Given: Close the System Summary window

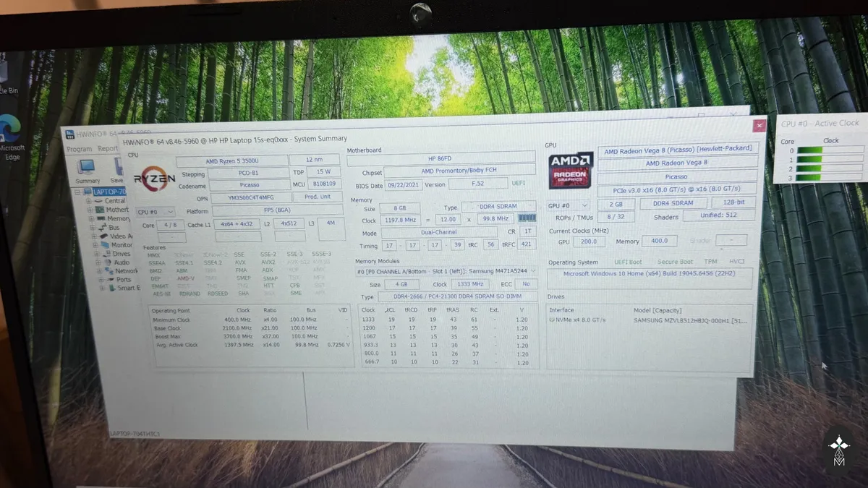Looking at the screenshot, I should 759,126.
